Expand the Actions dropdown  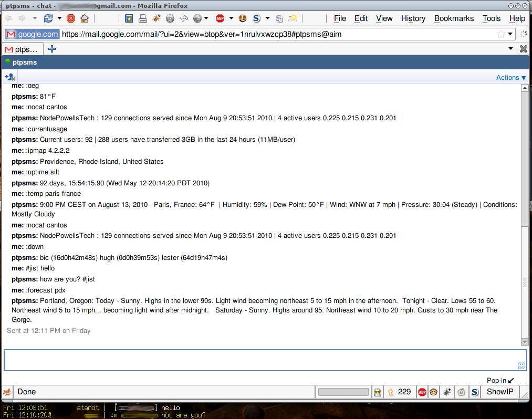[510, 77]
